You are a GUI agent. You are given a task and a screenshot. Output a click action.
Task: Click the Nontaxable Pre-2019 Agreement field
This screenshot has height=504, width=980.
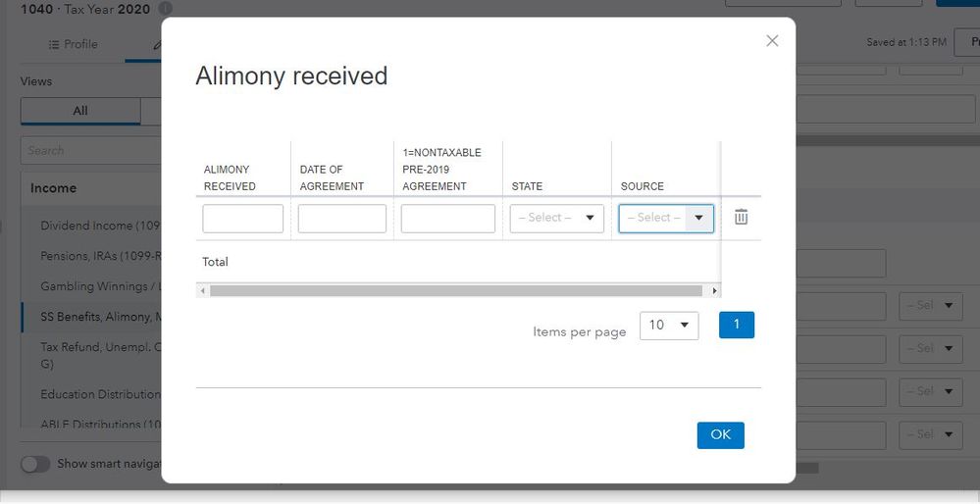[x=447, y=219]
